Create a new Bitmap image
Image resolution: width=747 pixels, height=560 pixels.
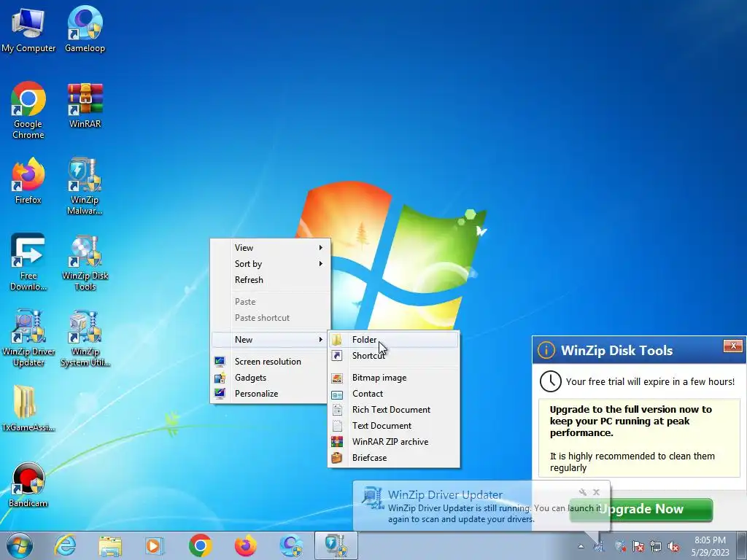click(x=394, y=378)
